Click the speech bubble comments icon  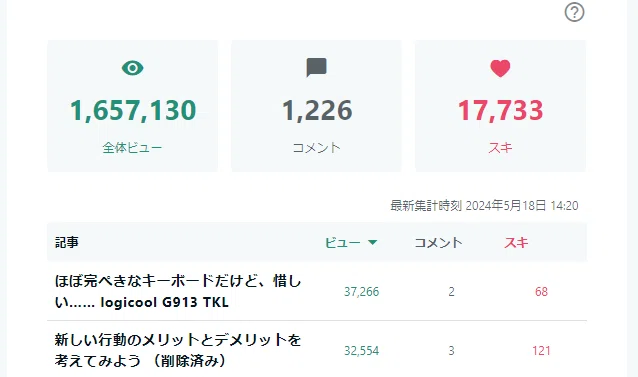pos(316,68)
